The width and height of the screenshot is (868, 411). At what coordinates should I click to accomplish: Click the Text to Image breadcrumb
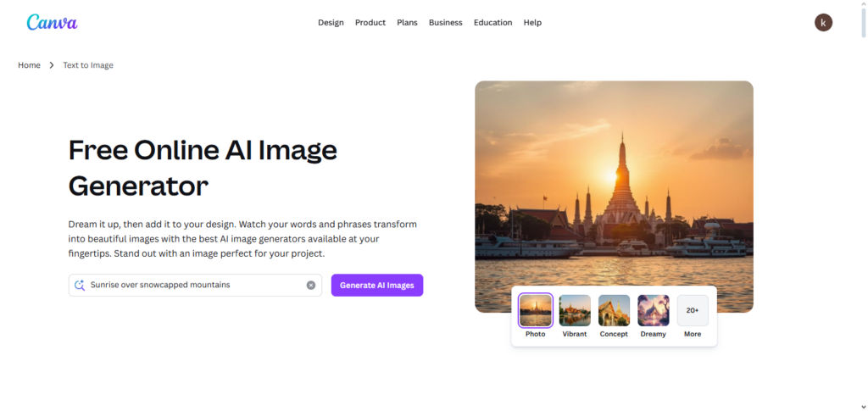(x=88, y=65)
